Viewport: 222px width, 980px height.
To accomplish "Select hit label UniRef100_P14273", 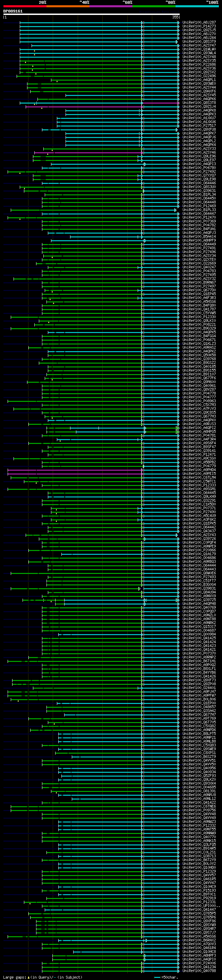I will [x=199, y=26].
